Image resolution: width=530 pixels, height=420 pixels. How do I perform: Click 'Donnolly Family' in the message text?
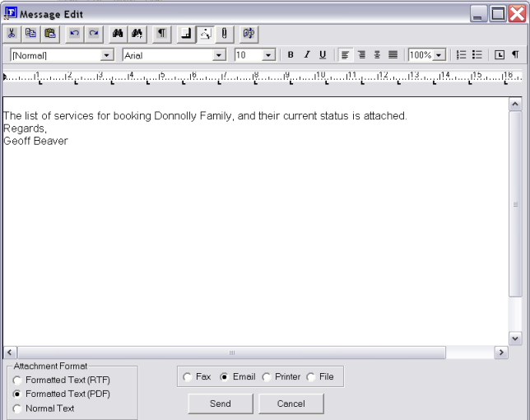pyautogui.click(x=193, y=116)
